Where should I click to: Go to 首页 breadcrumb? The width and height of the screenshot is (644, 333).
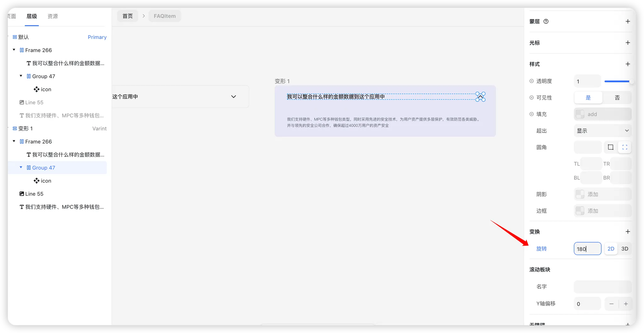point(127,16)
